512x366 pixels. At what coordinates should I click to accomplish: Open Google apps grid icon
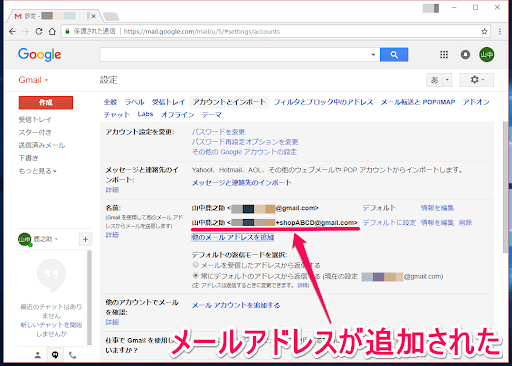444,55
